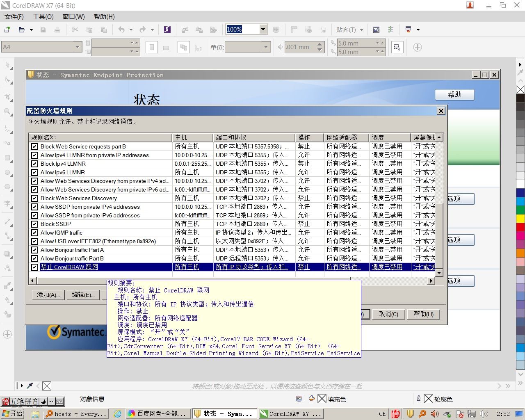This screenshot has width=525, height=420.
Task: Click the Publish to PDF icon
Action: (x=213, y=30)
